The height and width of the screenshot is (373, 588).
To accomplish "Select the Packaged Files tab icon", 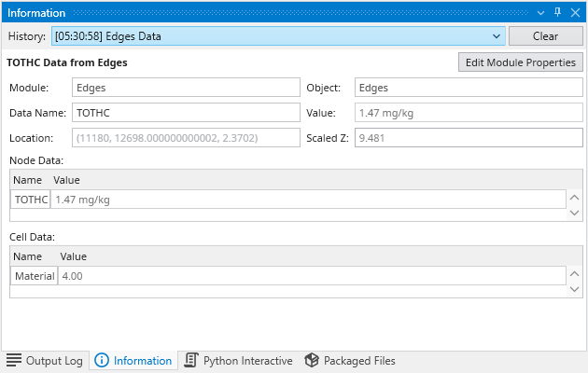I will (312, 361).
